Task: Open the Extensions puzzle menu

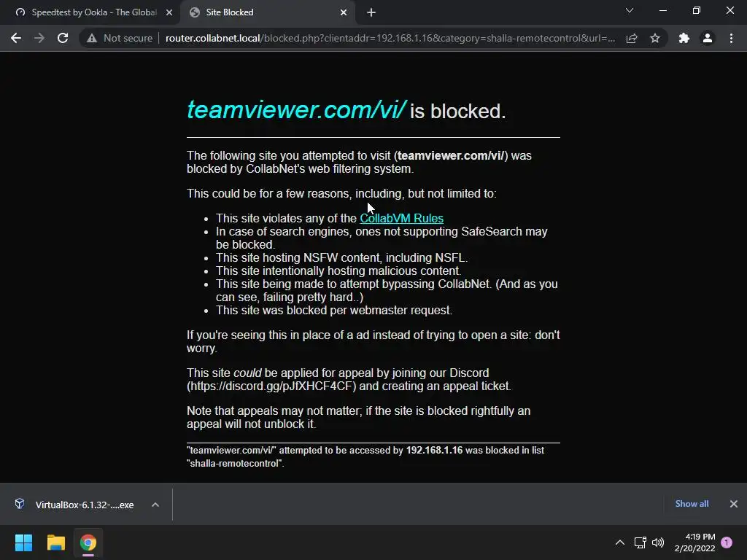Action: coord(684,38)
